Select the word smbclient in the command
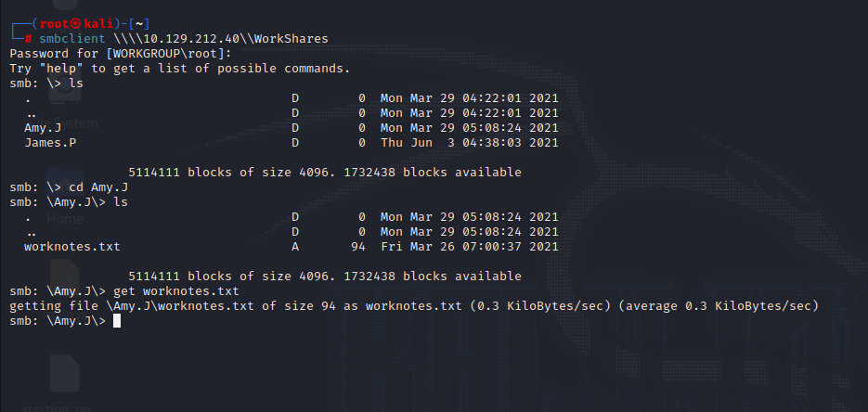Screen dimensions: 868x412 coord(72,39)
